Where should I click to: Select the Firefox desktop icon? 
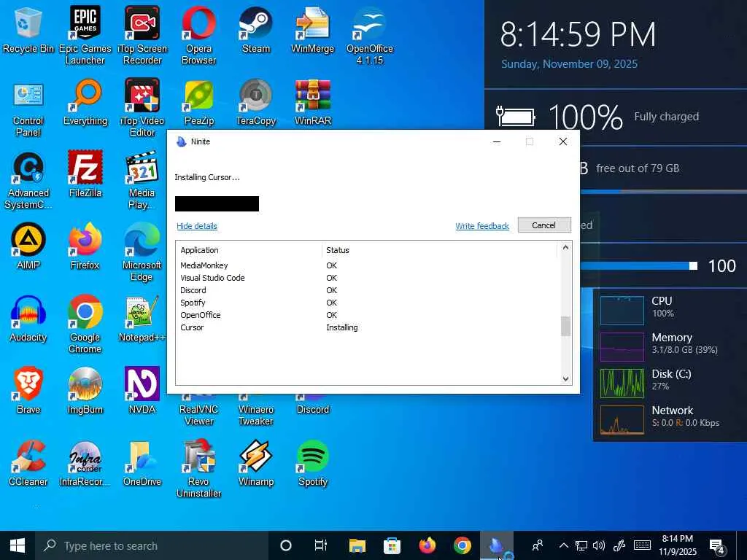coord(85,246)
